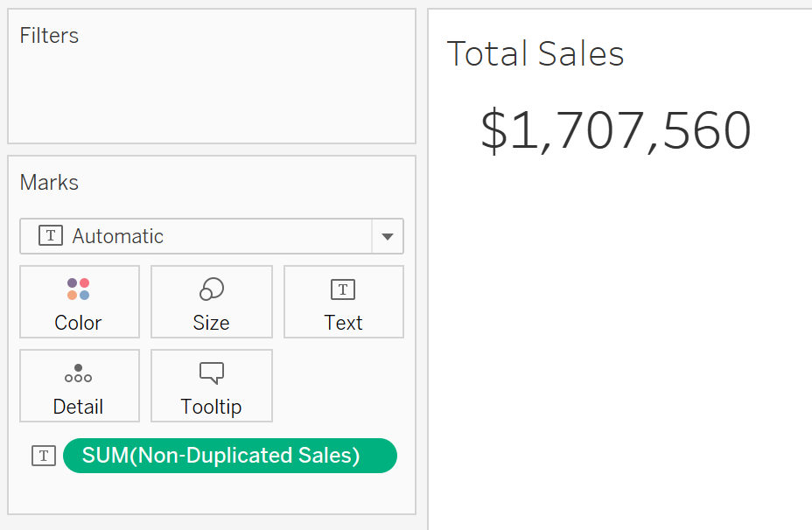The width and height of the screenshot is (812, 530).
Task: Open the Tooltip marks card
Action: 211,386
